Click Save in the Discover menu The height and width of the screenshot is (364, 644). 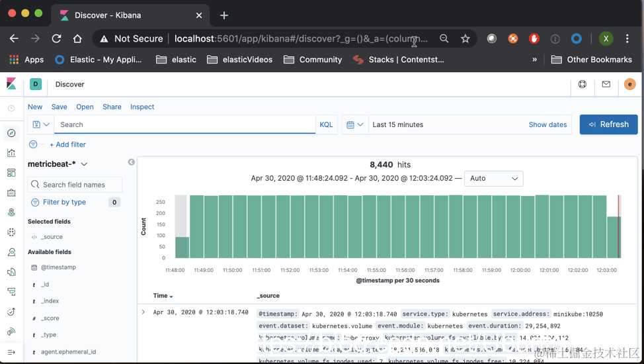pos(59,107)
